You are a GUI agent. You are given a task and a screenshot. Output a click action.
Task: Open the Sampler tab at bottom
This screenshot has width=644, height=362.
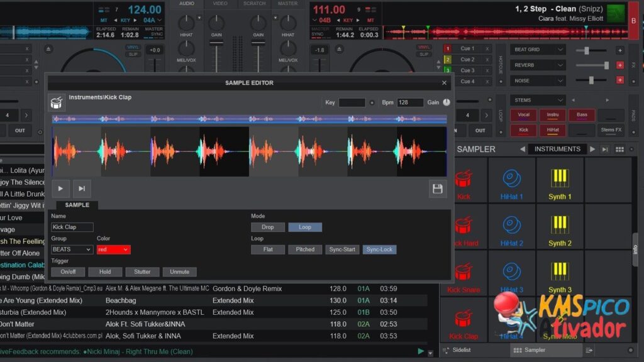pyautogui.click(x=546, y=350)
